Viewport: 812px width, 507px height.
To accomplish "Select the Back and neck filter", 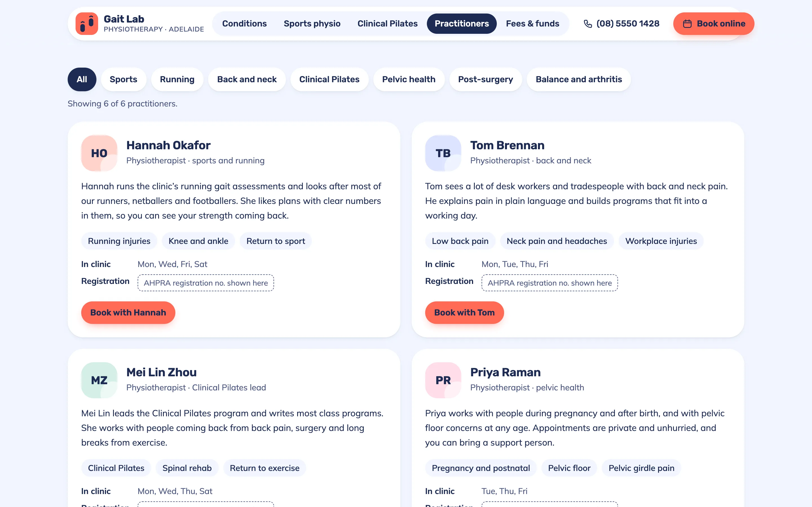I will tap(247, 79).
